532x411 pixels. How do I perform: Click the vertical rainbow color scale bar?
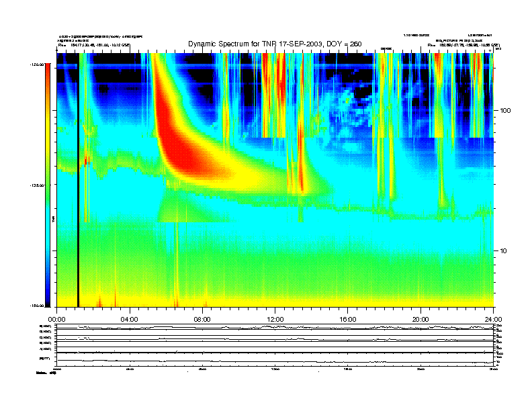coord(48,185)
